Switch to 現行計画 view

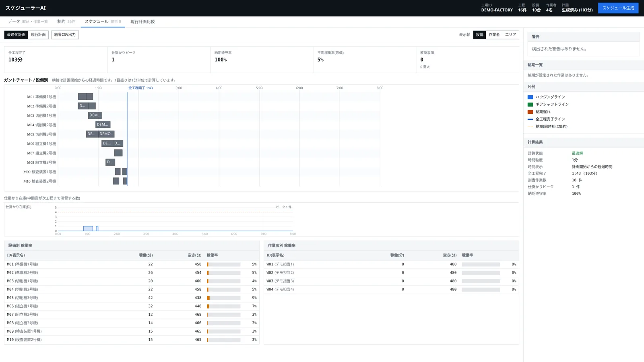click(x=38, y=35)
